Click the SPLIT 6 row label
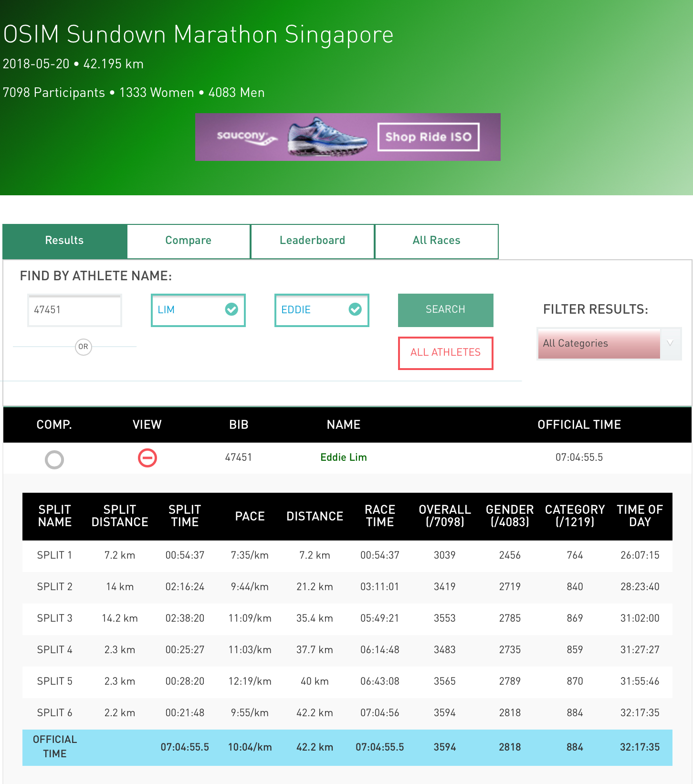The image size is (693, 784). [x=54, y=713]
